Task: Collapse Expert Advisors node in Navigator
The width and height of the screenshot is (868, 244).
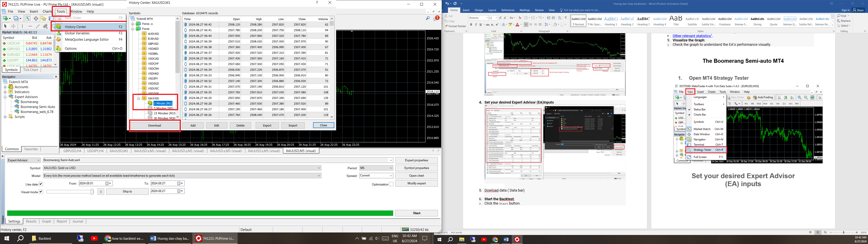Action: [5, 97]
